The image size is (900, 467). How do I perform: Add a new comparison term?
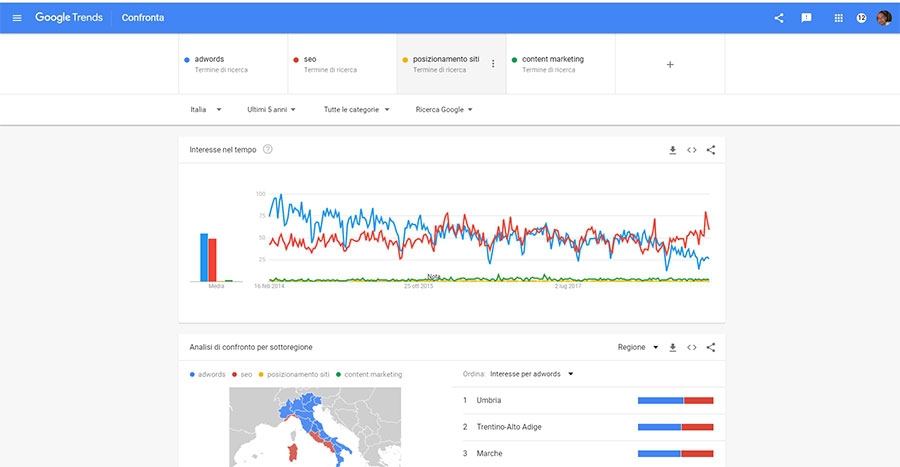pyautogui.click(x=670, y=64)
